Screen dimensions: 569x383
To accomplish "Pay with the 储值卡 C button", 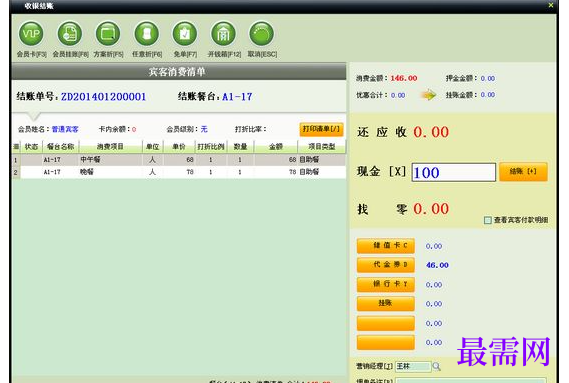I will click(385, 246).
